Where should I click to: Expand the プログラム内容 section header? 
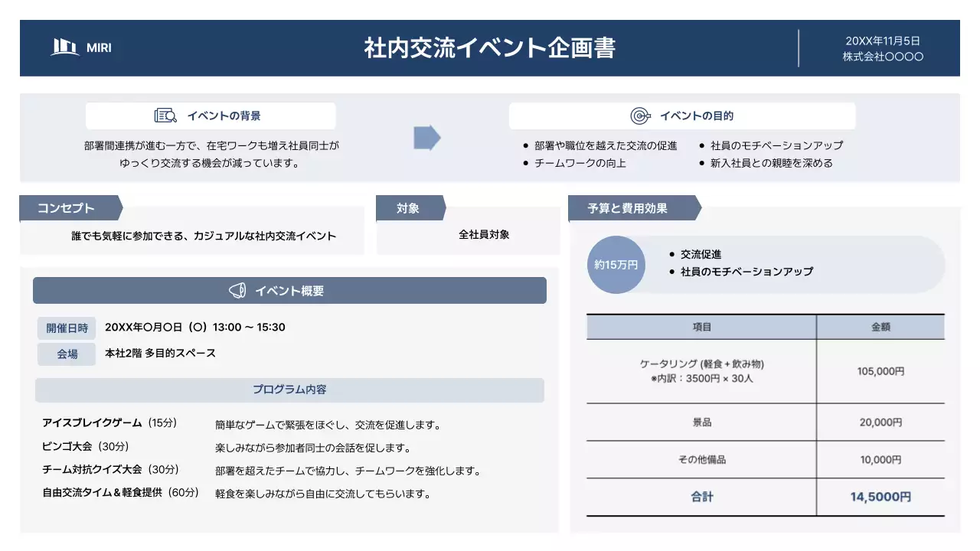[x=289, y=390]
